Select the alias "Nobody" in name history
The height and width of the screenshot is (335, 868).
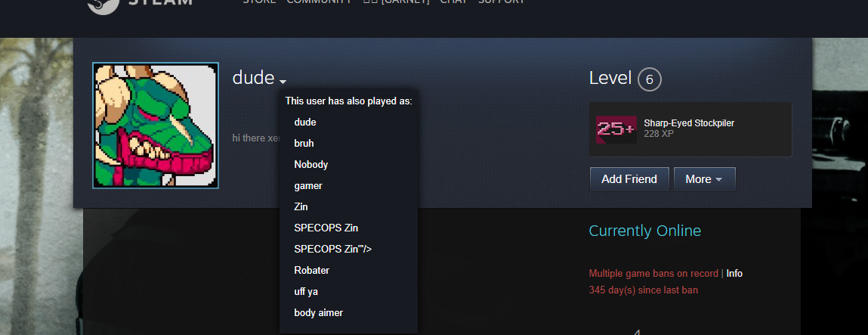point(311,164)
